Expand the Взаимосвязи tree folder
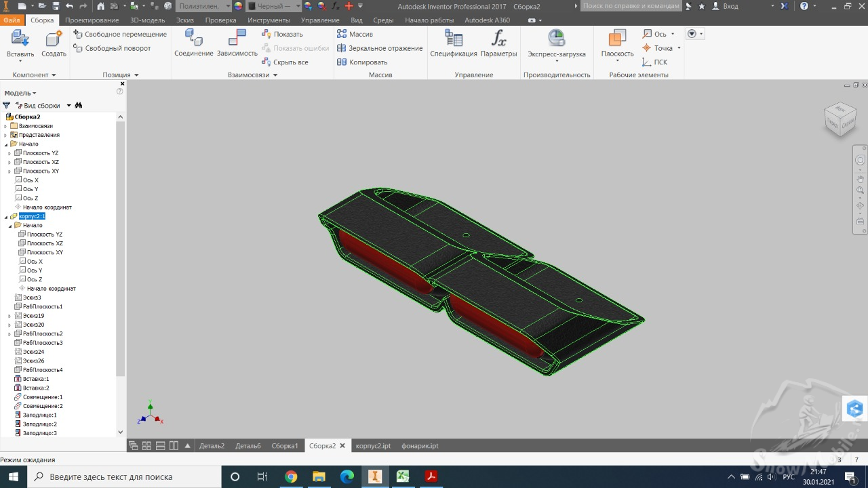Screen dimensions: 868x488 pyautogui.click(x=5, y=126)
